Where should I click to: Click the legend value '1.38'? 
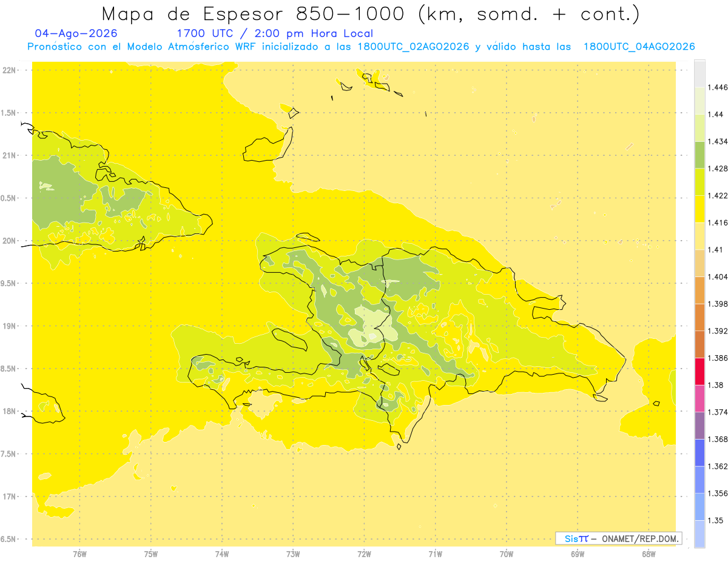tap(716, 385)
